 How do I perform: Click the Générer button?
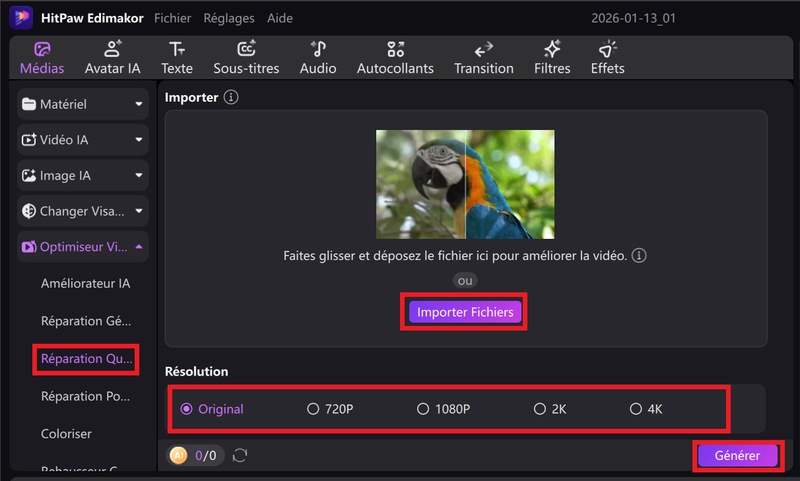[x=737, y=455]
